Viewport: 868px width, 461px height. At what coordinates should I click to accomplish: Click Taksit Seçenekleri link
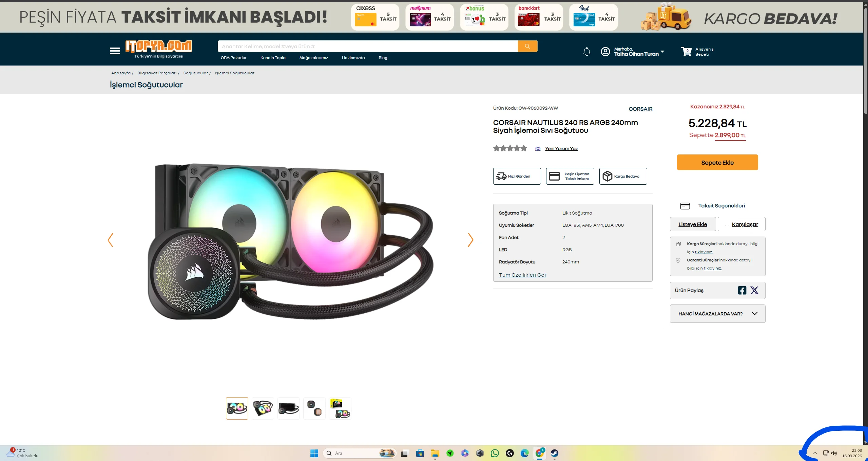pyautogui.click(x=721, y=206)
